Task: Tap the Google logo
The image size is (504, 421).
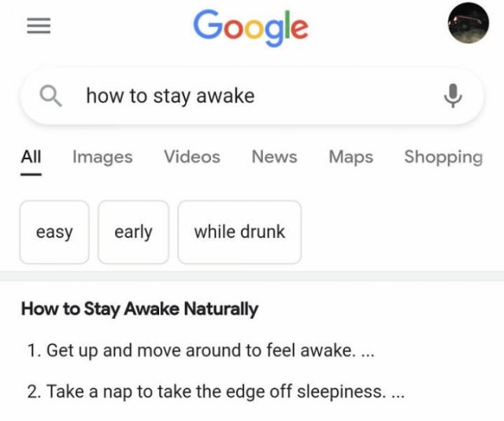Action: coord(250,28)
